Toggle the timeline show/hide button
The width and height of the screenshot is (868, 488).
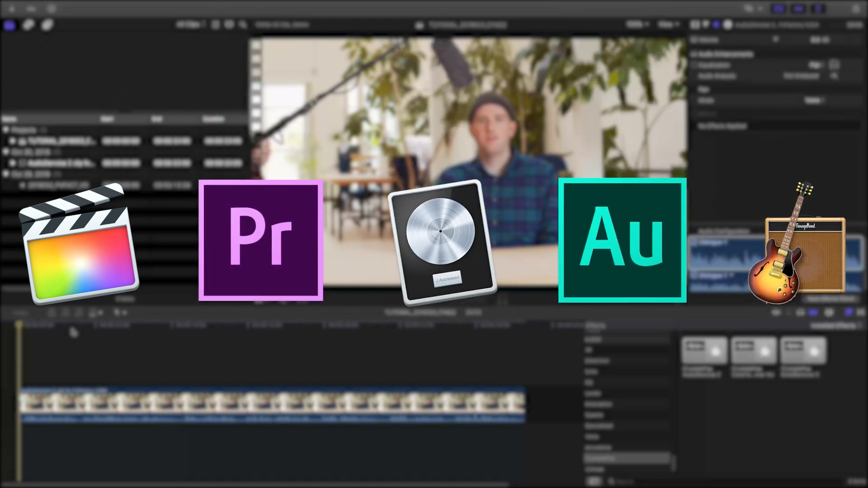[x=798, y=9]
